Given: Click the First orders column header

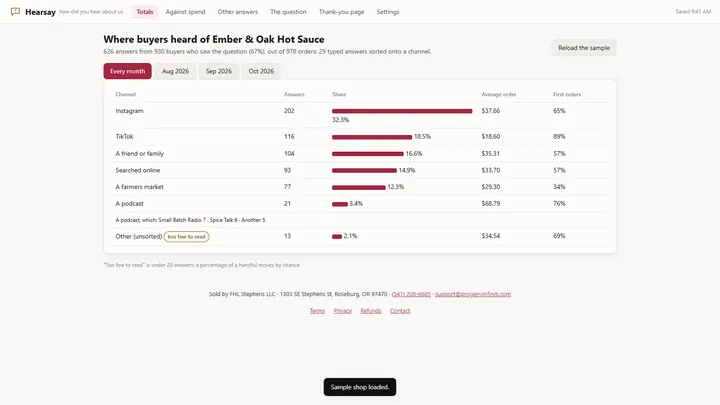Looking at the screenshot, I should (567, 94).
